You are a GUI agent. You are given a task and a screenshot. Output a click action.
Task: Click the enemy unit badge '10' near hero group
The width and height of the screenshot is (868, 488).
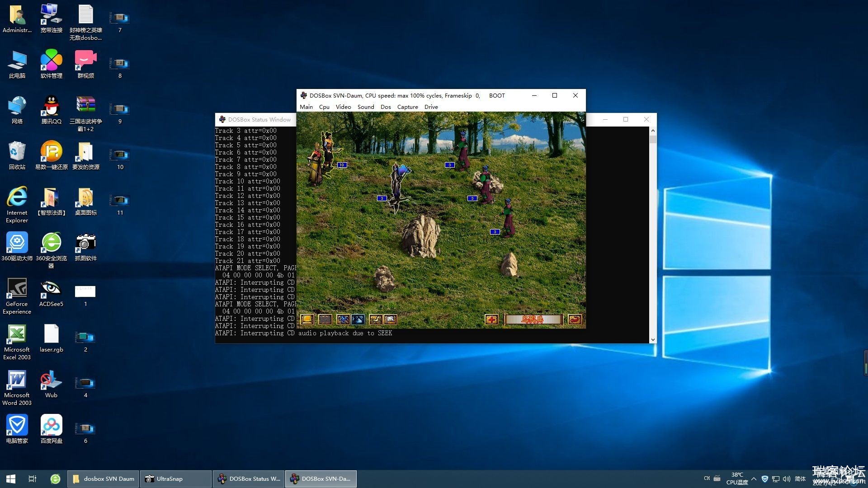pyautogui.click(x=342, y=165)
